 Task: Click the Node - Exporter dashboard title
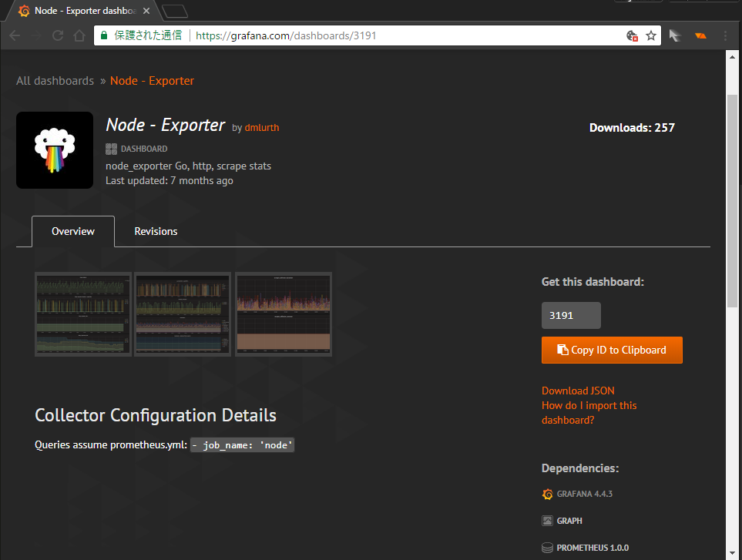[165, 125]
